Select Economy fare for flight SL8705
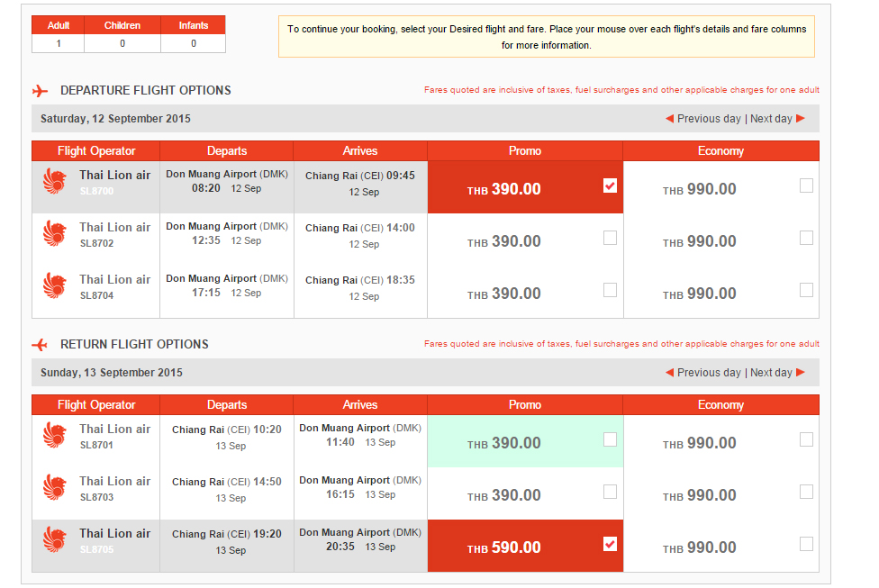This screenshot has width=879, height=588. pos(806,544)
